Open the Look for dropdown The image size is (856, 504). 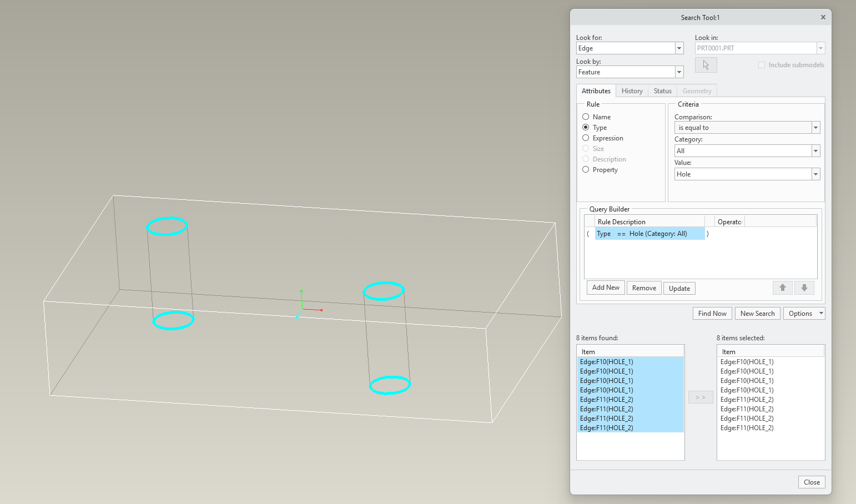(x=678, y=48)
